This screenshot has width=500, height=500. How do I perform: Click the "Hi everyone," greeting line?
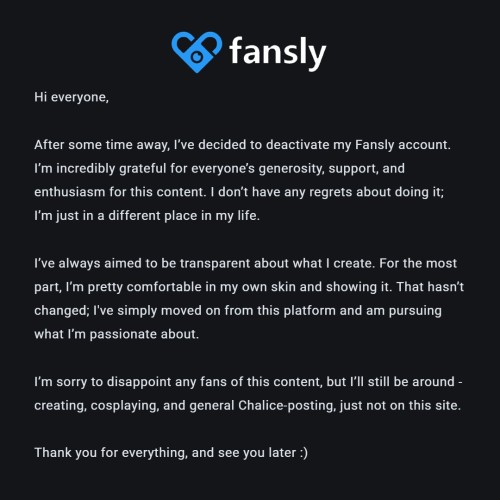click(71, 97)
